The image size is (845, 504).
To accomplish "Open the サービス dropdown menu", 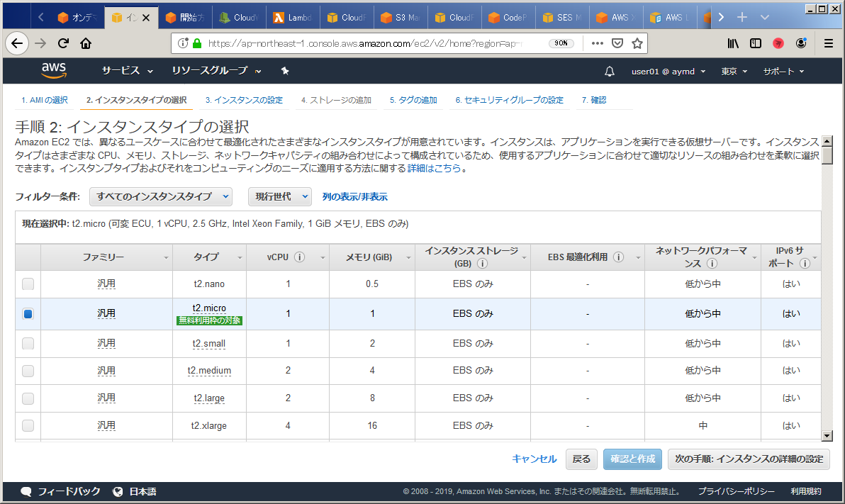I will click(127, 71).
